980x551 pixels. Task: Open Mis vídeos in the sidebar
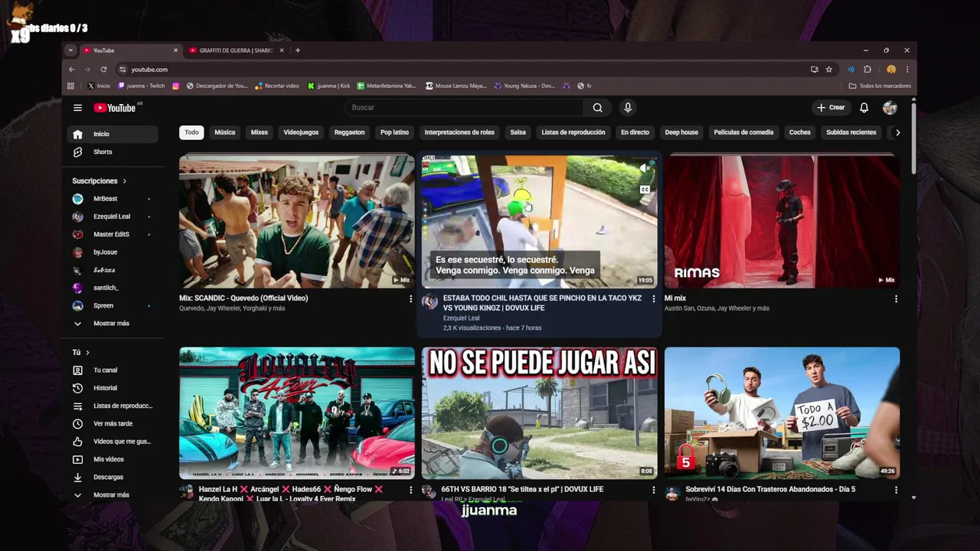[x=113, y=459]
